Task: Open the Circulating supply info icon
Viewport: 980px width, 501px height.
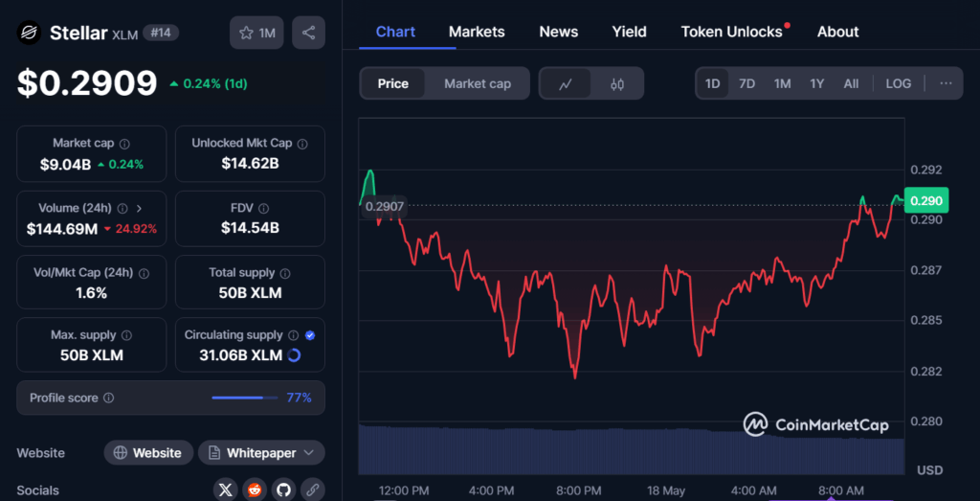Action: [x=294, y=336]
